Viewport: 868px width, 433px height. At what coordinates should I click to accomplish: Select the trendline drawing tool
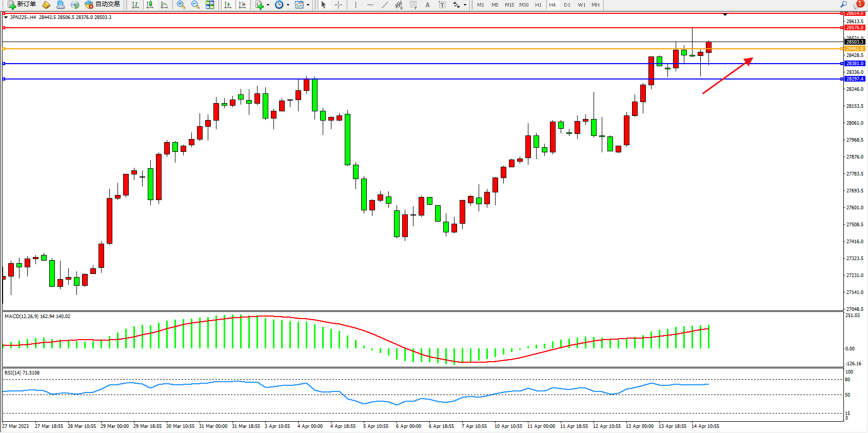click(385, 5)
